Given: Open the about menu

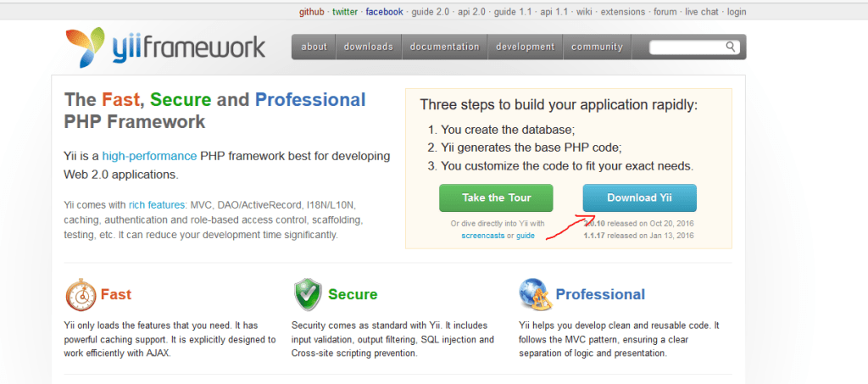Looking at the screenshot, I should [x=314, y=47].
